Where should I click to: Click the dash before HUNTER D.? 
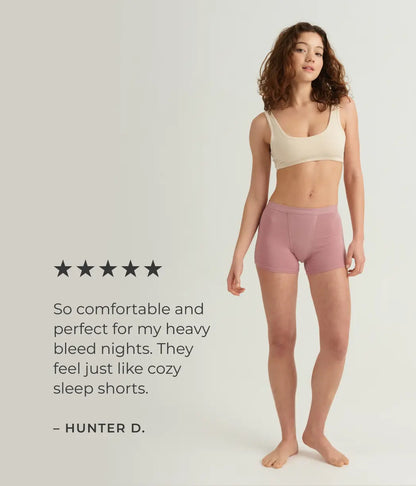[56, 429]
